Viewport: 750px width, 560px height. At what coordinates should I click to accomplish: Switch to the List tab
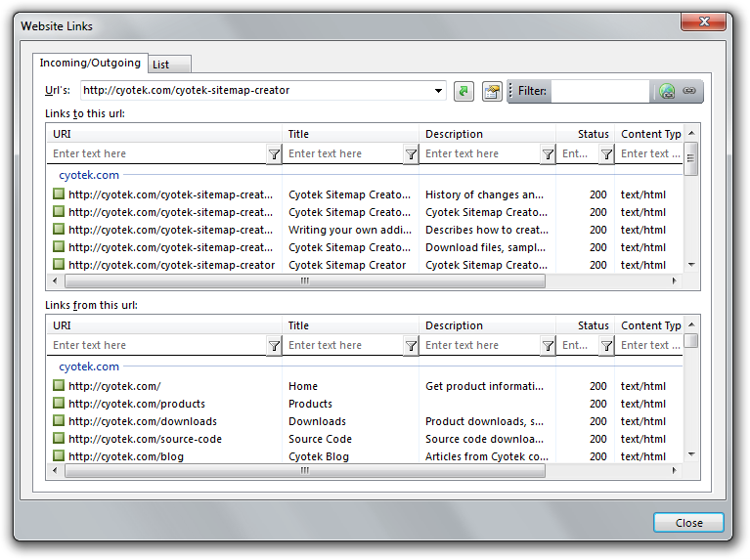(170, 65)
